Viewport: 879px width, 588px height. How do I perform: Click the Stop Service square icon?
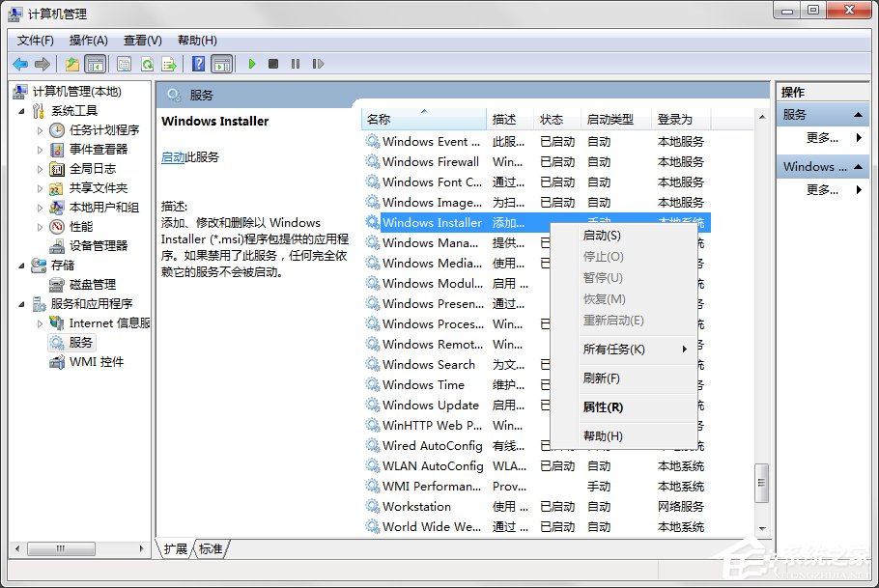coord(275,64)
